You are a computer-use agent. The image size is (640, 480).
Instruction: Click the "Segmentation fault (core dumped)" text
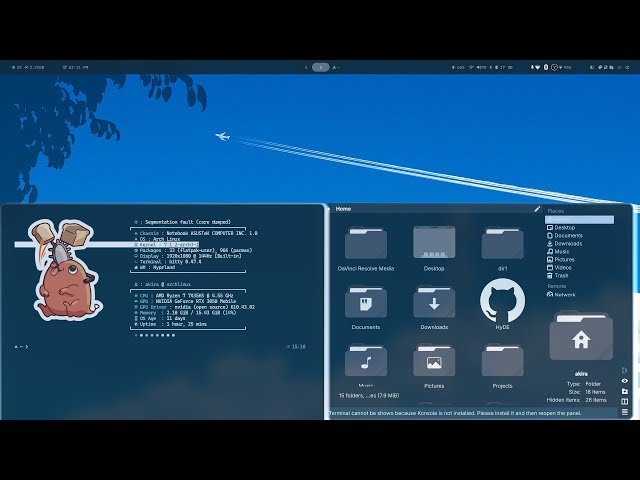[188, 222]
